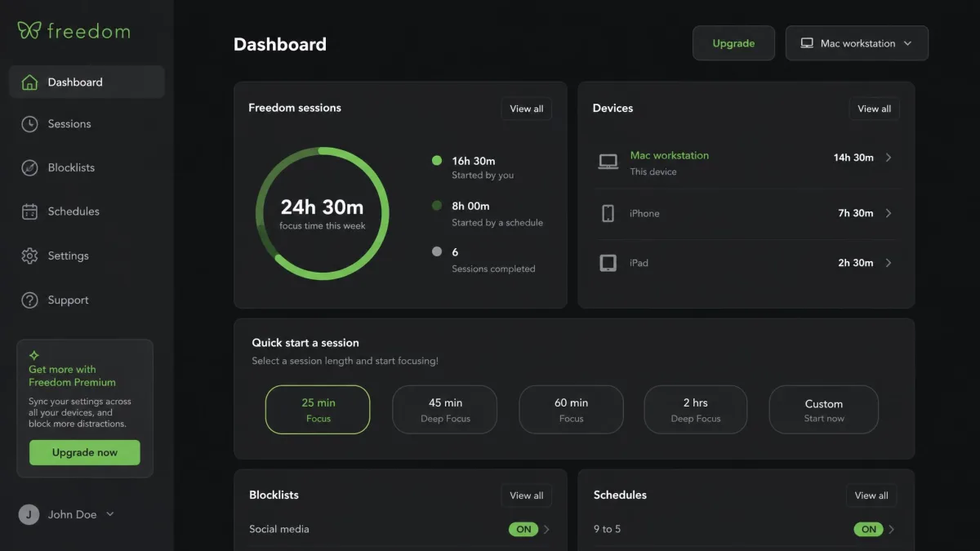Click the 7h 30m device time
980x551 pixels.
[x=856, y=213]
